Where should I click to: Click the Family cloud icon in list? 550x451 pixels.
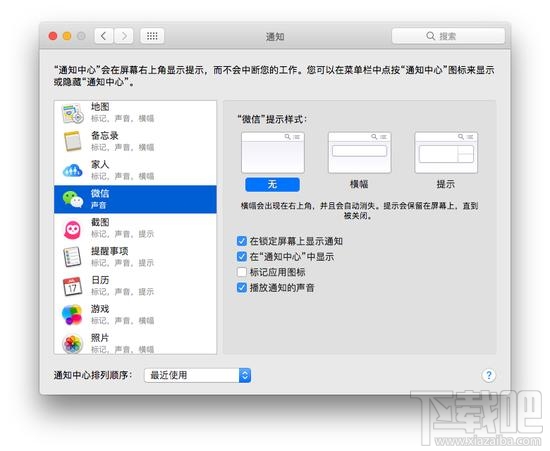[x=73, y=170]
